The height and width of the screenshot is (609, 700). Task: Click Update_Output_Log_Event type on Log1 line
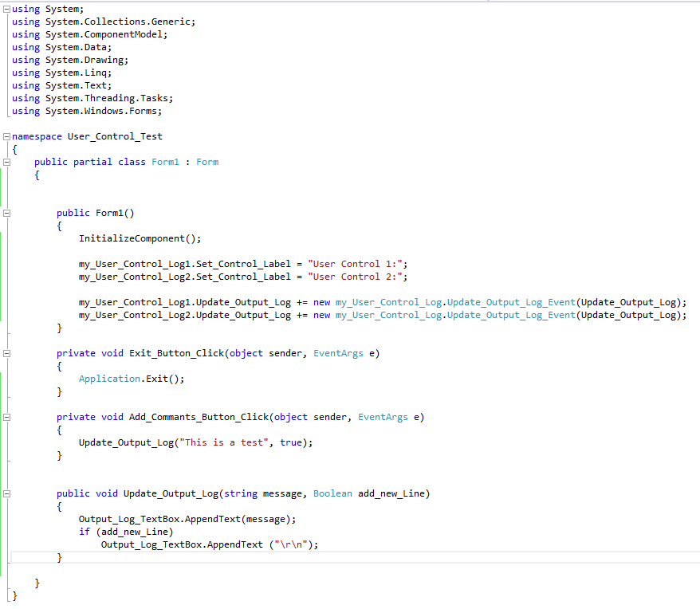512,302
